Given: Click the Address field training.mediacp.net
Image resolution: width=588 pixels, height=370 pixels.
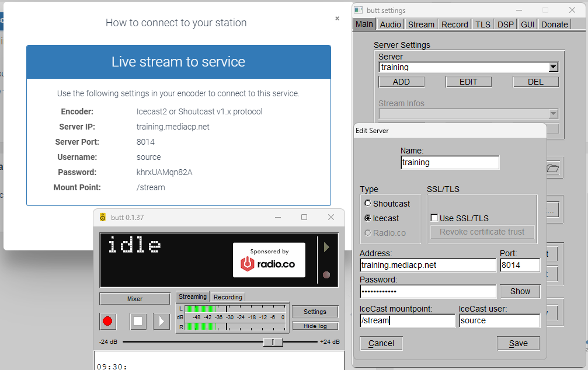Looking at the screenshot, I should point(428,265).
